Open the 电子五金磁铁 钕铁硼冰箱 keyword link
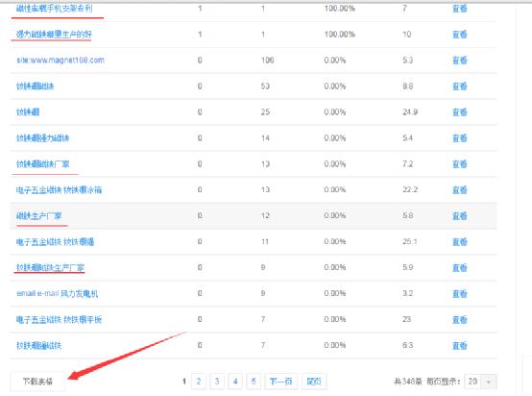The width and height of the screenshot is (532, 396). [x=59, y=190]
